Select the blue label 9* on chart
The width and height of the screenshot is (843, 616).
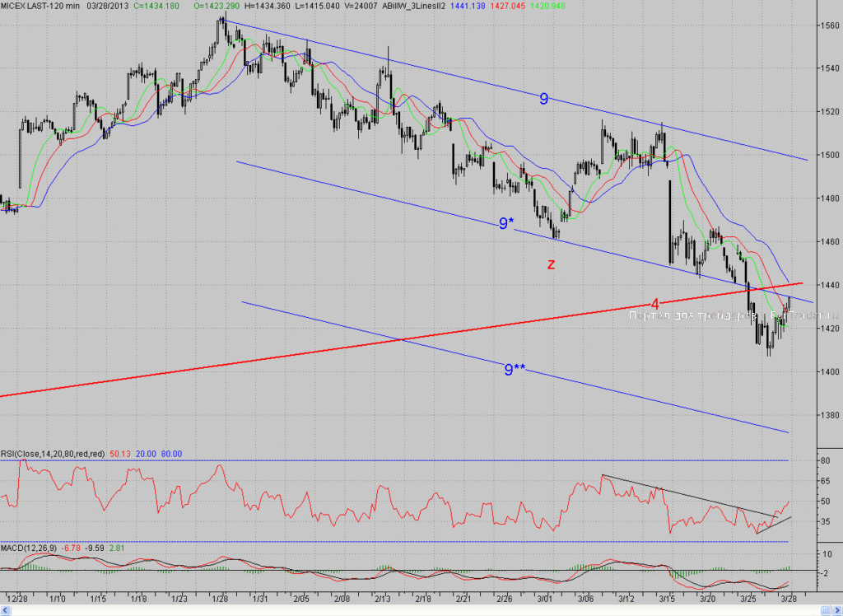click(x=506, y=223)
